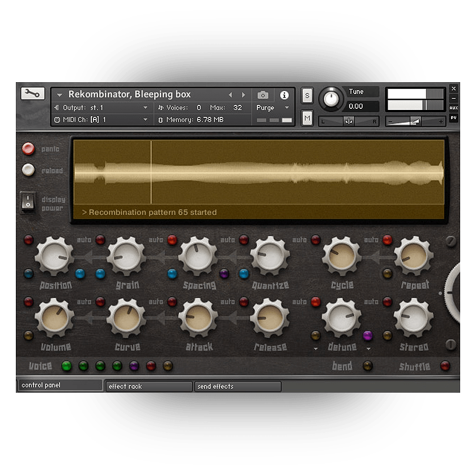Viewport: 476px width, 476px height.
Task: Toggle the auto LED next to repeat knob
Action: tap(388, 240)
